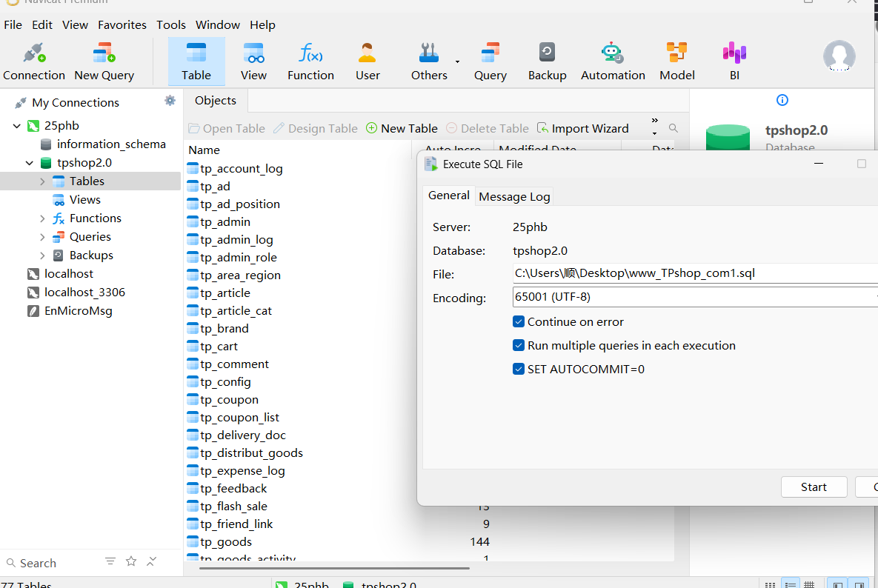Open the Encoding combo box
Screen dimensions: 878x588
[x=695, y=297]
